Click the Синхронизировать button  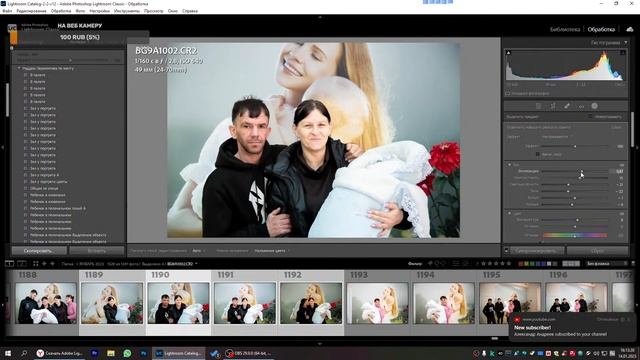(536, 251)
